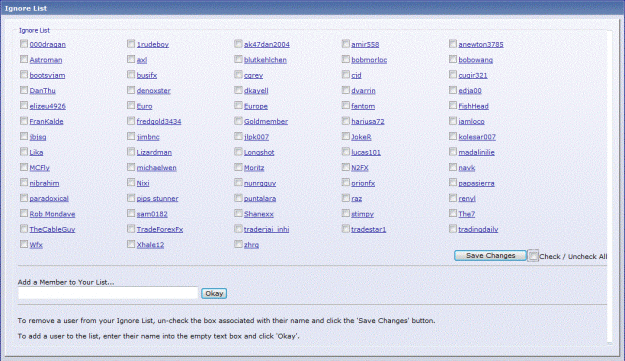Tick the checkbox next to 000dragan
This screenshot has height=361, width=625.
click(24, 44)
